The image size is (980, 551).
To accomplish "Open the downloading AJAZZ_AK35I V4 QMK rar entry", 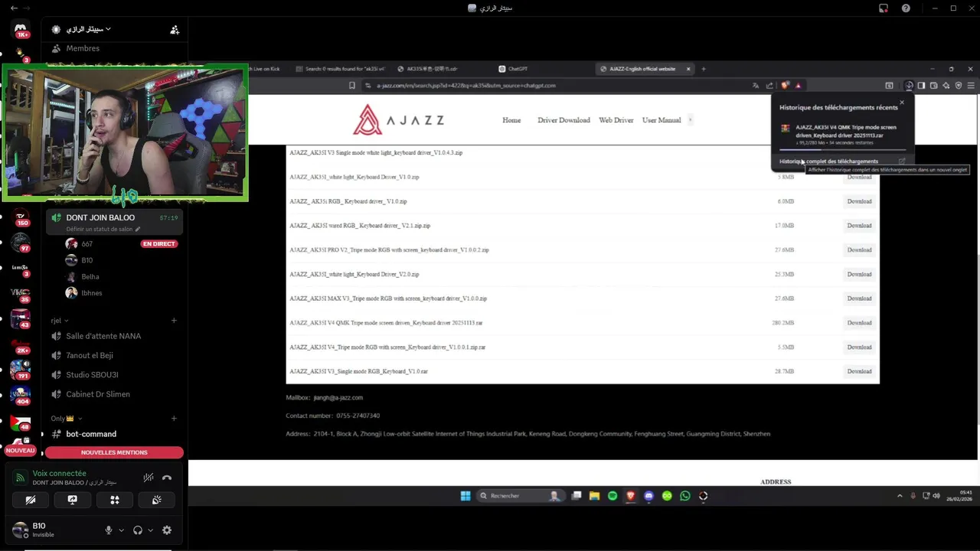I will coord(842,135).
